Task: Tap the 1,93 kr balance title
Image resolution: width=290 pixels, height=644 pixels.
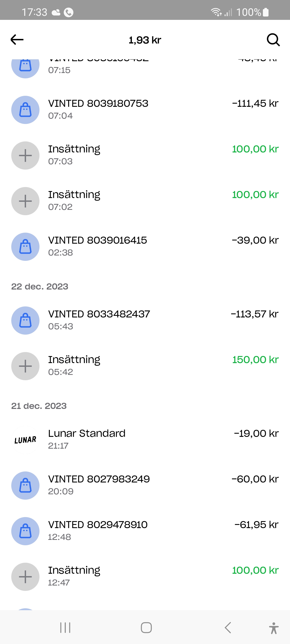Action: [145, 40]
